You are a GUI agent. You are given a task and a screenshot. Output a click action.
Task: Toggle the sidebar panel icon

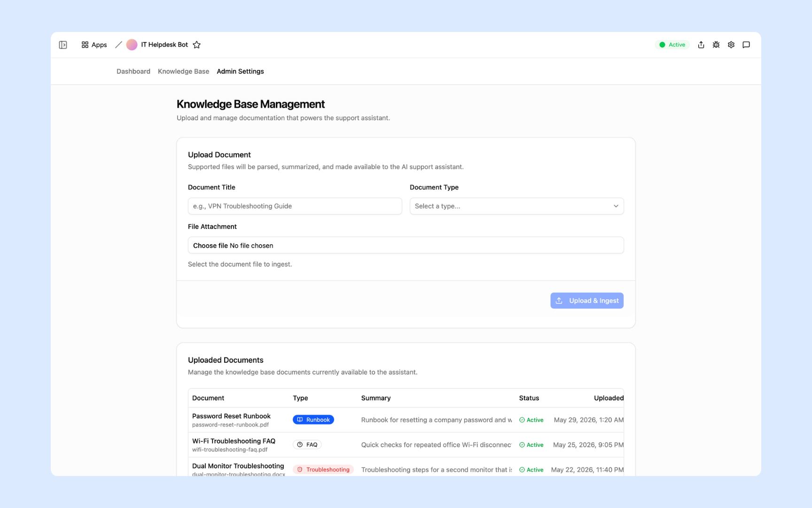pos(63,45)
